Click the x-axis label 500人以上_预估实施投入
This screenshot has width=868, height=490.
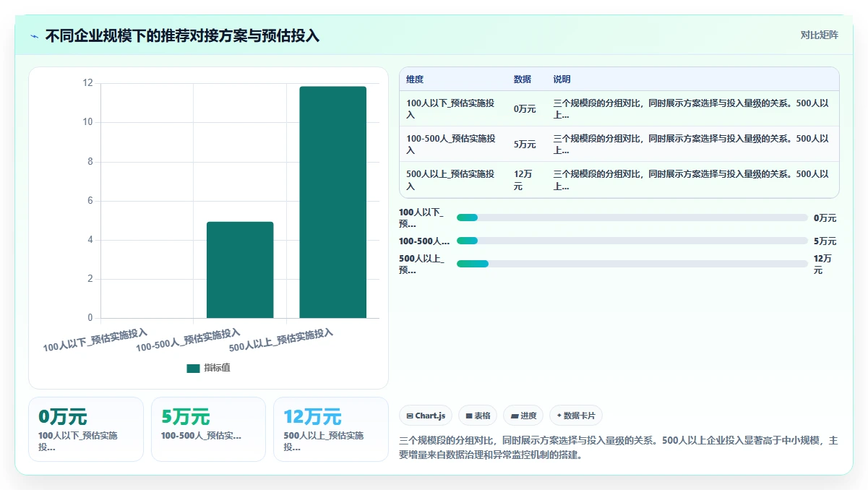tap(282, 340)
